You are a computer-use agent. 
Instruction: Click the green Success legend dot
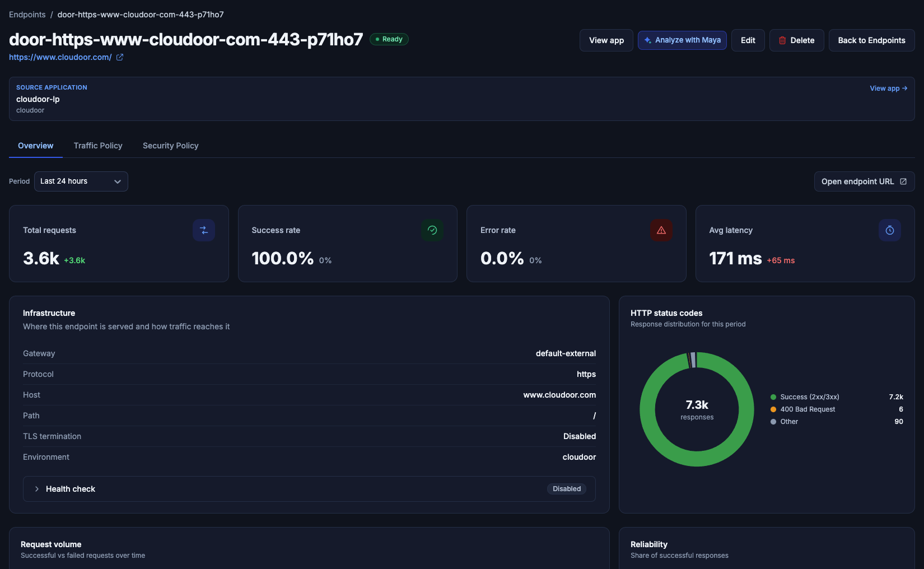point(773,397)
